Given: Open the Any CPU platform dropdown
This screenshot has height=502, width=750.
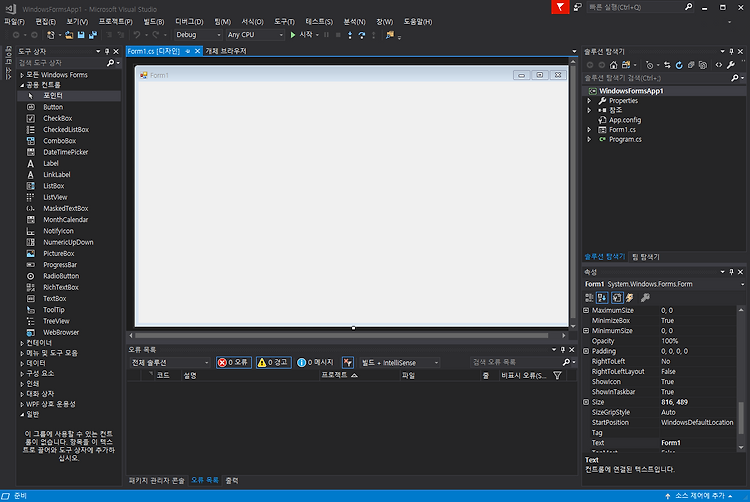Looking at the screenshot, I should (x=255, y=35).
